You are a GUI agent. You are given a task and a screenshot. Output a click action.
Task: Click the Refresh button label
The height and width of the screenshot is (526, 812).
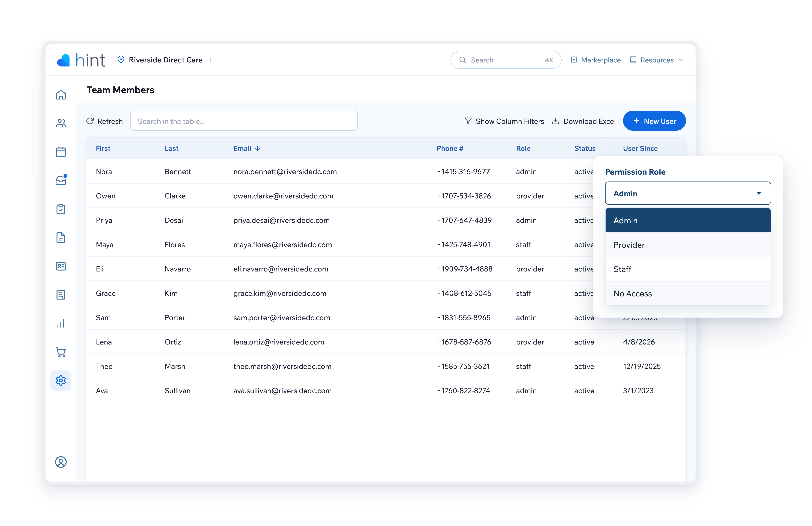point(110,121)
